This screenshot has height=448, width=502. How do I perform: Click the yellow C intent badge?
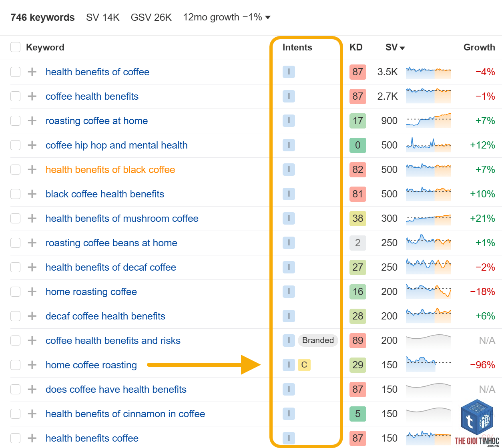tap(304, 365)
